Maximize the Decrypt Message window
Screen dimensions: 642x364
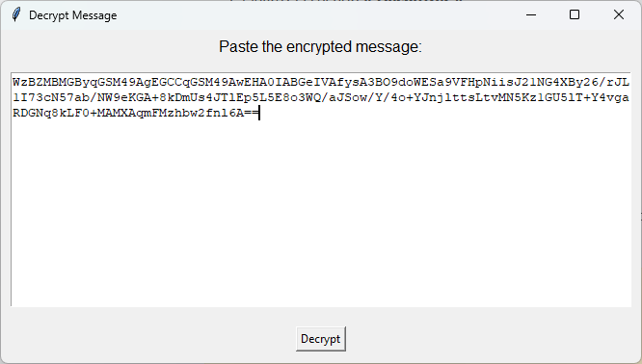pos(575,14)
